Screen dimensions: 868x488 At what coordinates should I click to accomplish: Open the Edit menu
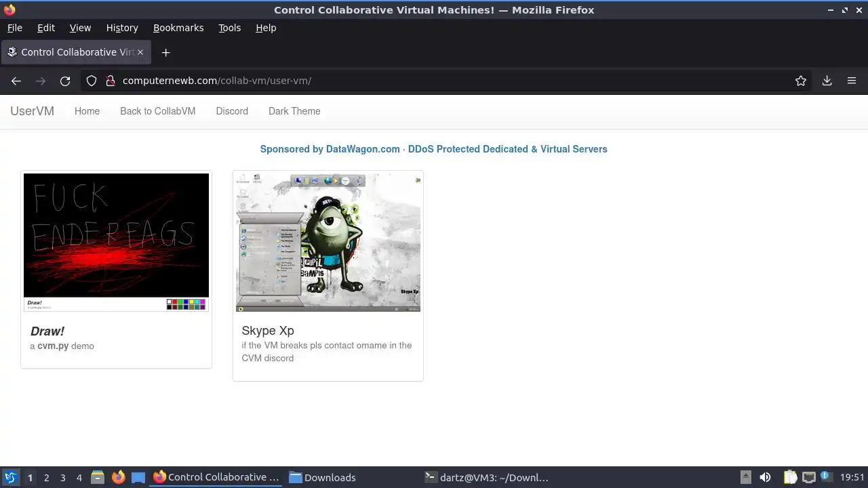click(46, 28)
